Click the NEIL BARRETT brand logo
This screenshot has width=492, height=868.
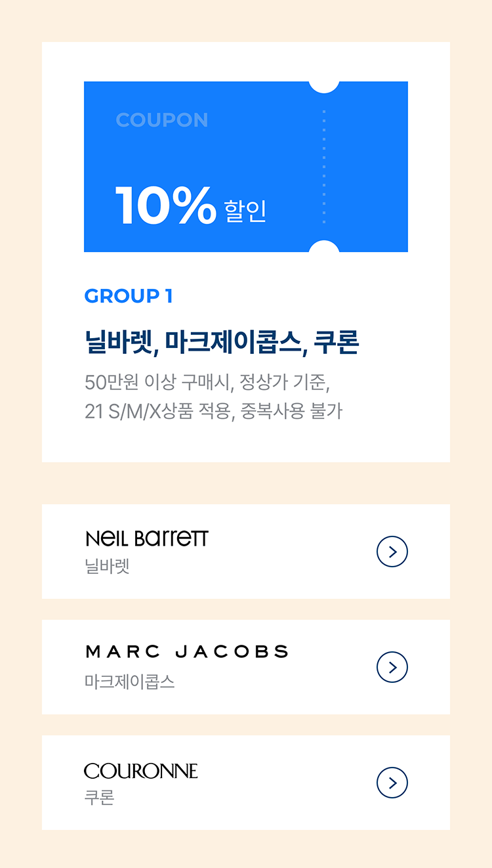coord(147,538)
